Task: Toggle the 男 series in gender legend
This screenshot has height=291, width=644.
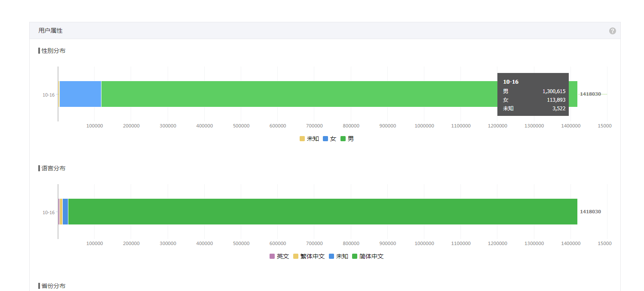Action: click(347, 139)
